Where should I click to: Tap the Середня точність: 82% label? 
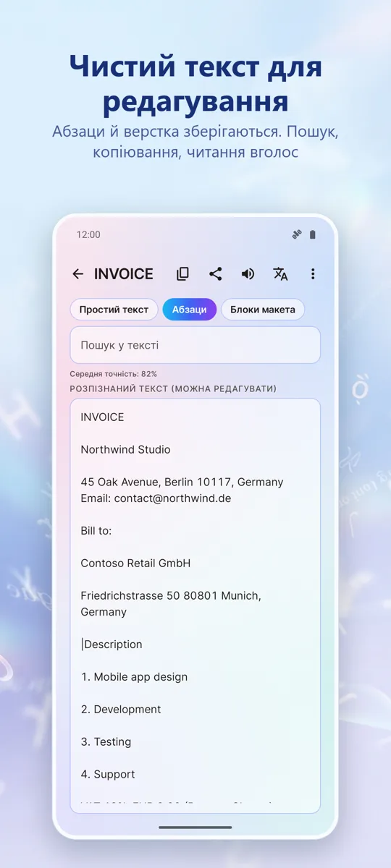coord(113,374)
